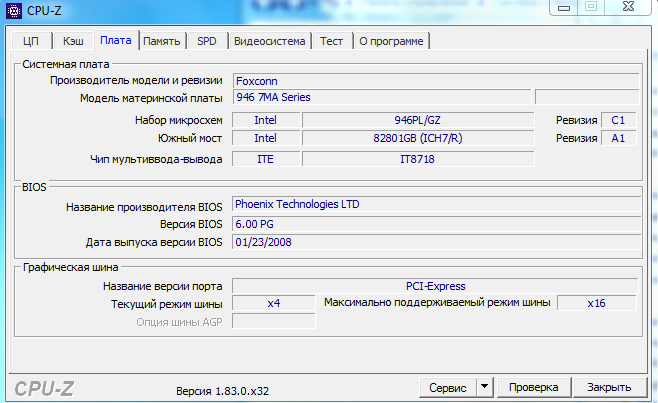Click the PCI-Express port version value

tap(435, 286)
